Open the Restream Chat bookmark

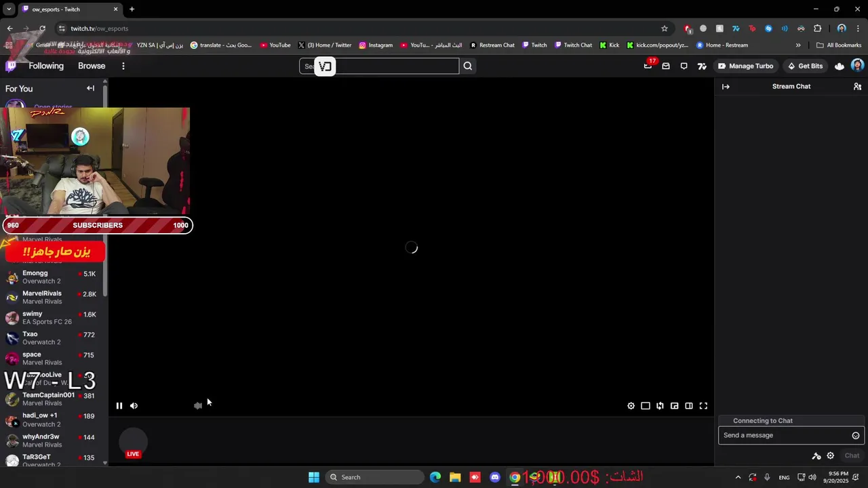(x=492, y=45)
